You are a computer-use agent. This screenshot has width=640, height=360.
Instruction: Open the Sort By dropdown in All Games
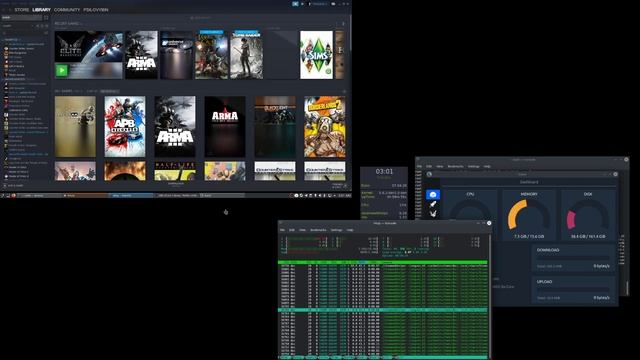[109, 91]
